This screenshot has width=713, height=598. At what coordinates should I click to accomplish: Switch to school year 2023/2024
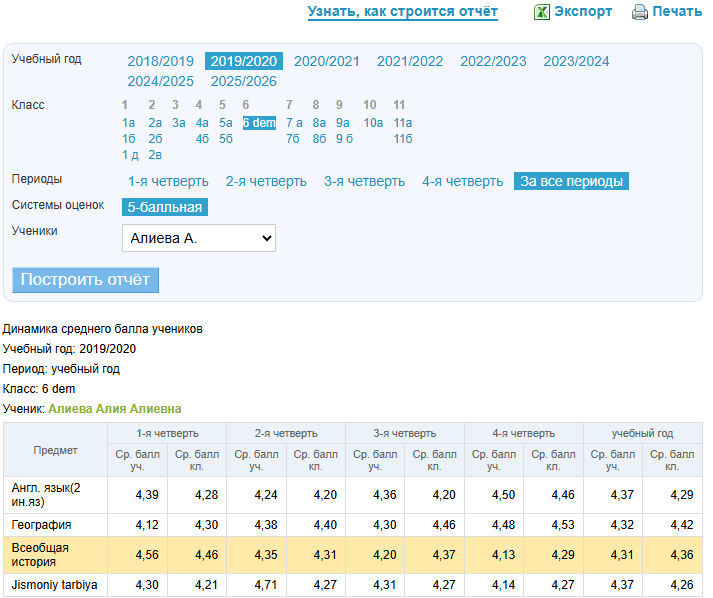point(576,61)
